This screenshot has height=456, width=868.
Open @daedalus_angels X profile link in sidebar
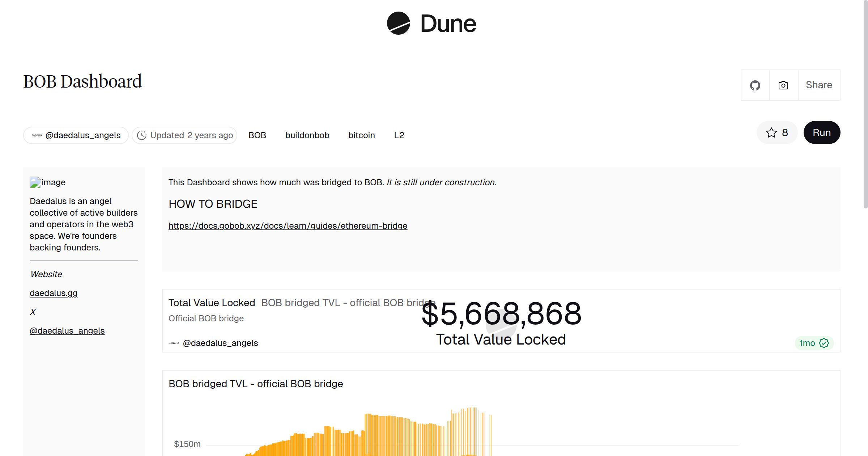tap(67, 331)
